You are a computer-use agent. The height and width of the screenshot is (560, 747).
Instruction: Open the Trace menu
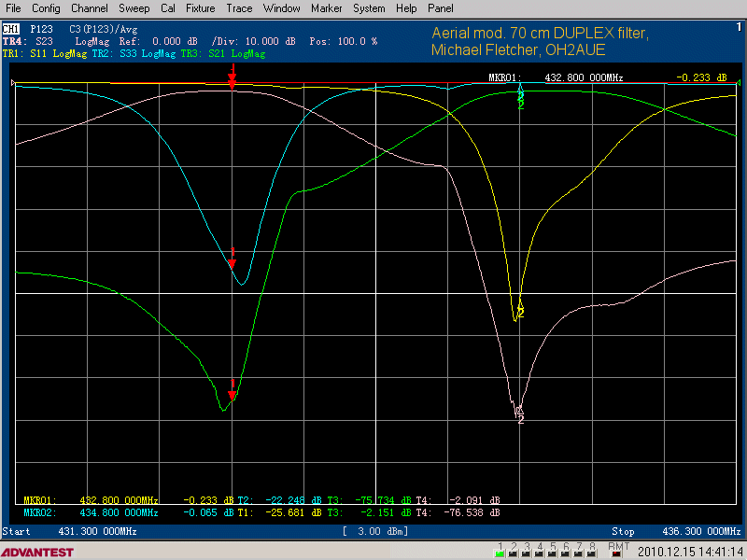tap(239, 8)
